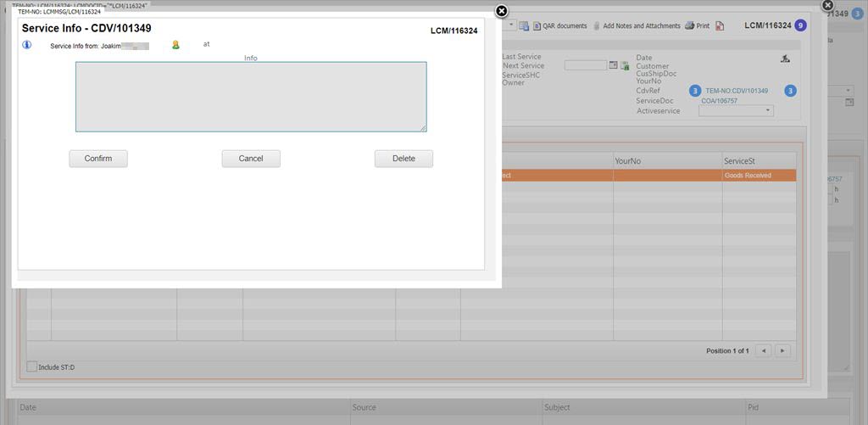Open the COA/106757 service document link
Screen dimensions: 868x425
click(x=719, y=101)
